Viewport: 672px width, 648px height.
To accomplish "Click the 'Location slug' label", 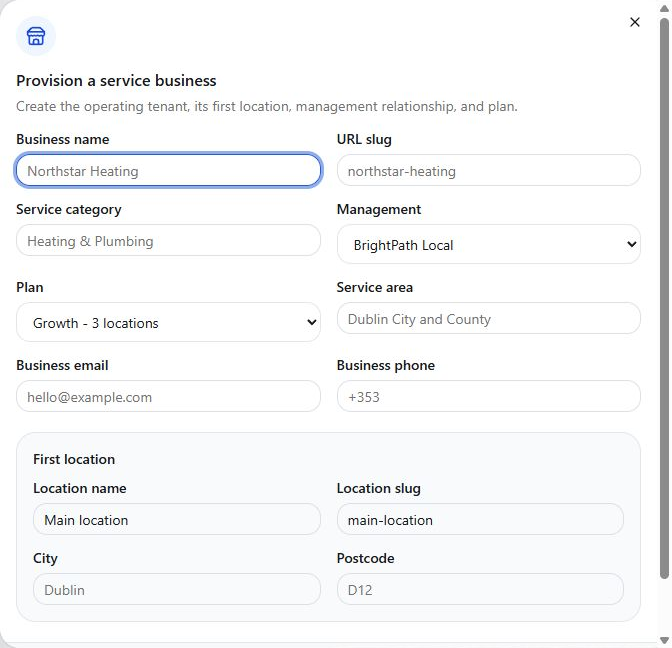I will [x=378, y=489].
